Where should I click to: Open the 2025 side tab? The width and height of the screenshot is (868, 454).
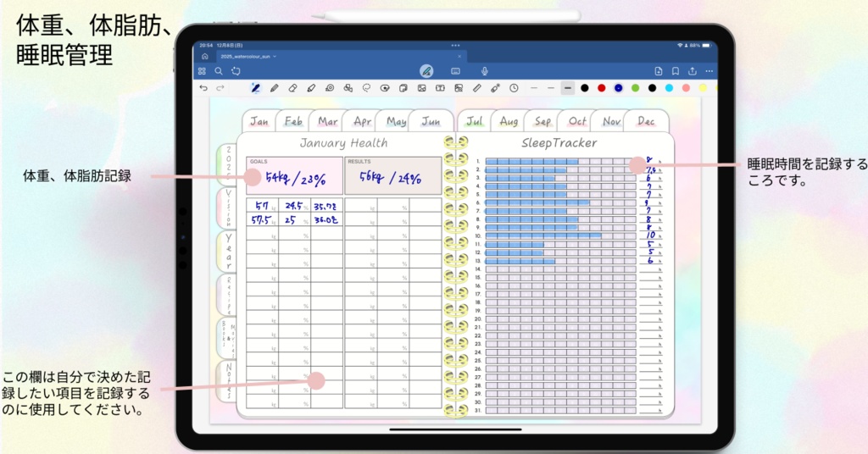(x=227, y=164)
